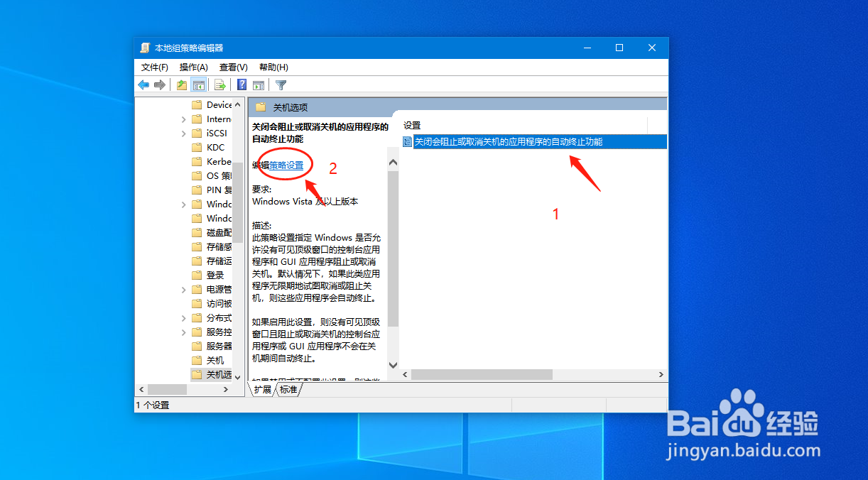Click tree pane scroll-up arrow
Screen dimensions: 868x480
click(x=238, y=104)
